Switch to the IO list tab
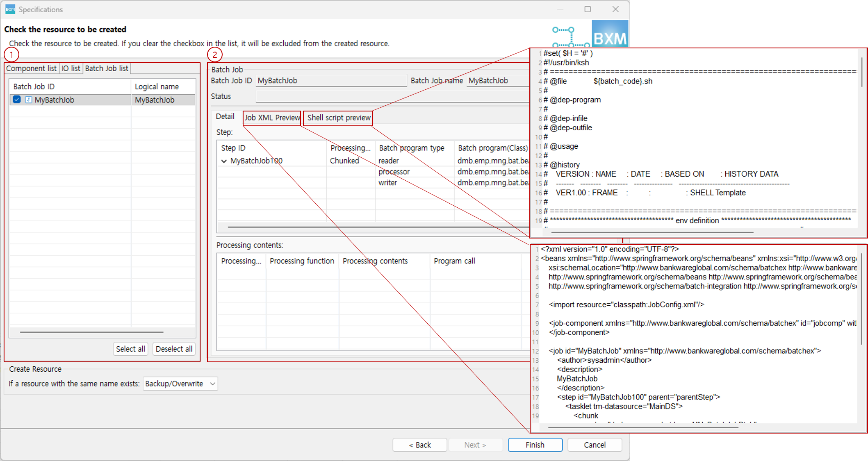Image resolution: width=868 pixels, height=461 pixels. click(71, 68)
